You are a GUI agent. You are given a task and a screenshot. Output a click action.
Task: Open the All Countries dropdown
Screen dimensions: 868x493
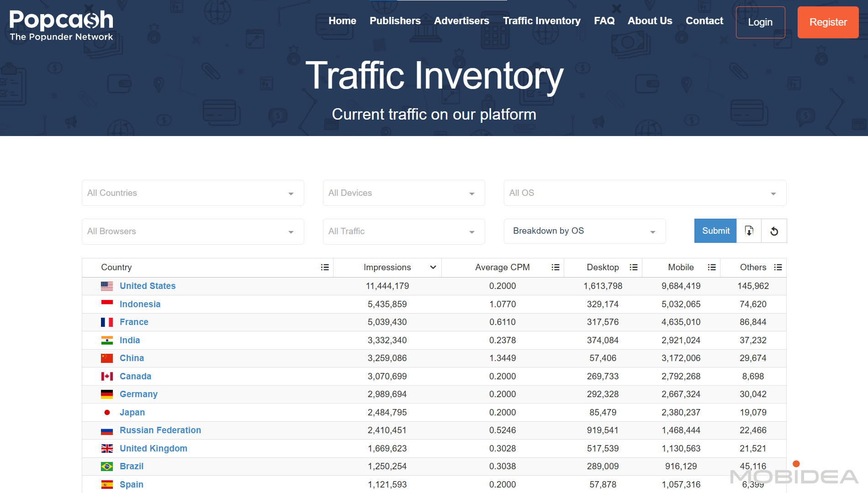coord(193,193)
